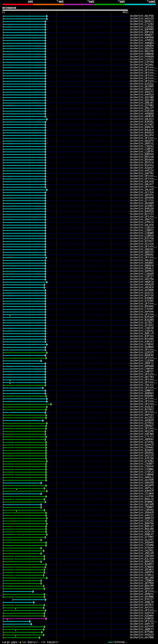Image resolution: width=158 pixels, height=644 pixels.
Task: Open hit UniRef100_A0CK01
Action: (142, 607)
